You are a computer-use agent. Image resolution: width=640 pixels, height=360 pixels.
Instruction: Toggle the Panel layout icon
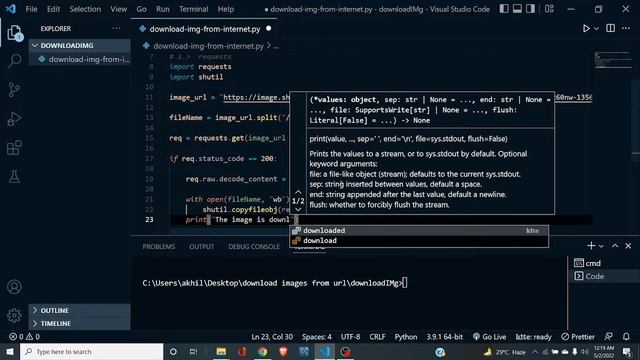click(x=517, y=9)
